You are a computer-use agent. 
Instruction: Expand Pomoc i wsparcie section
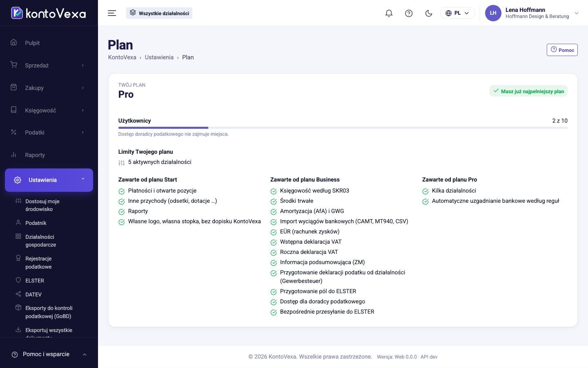[x=49, y=355]
